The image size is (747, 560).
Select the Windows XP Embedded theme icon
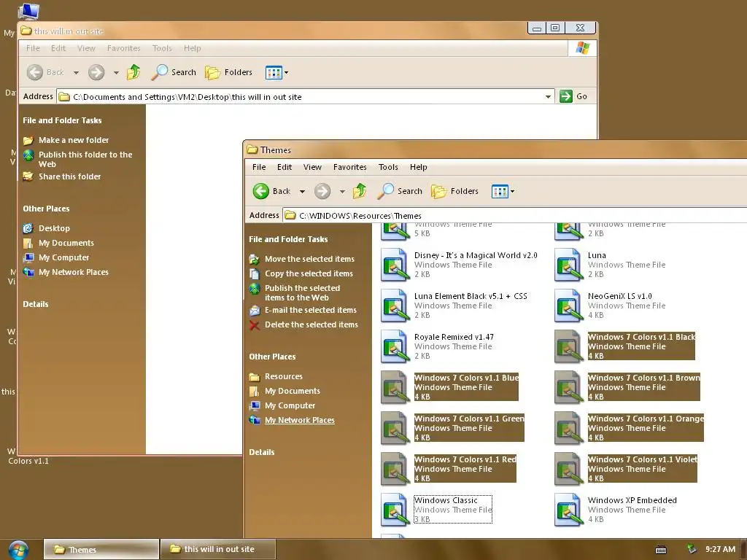568,510
